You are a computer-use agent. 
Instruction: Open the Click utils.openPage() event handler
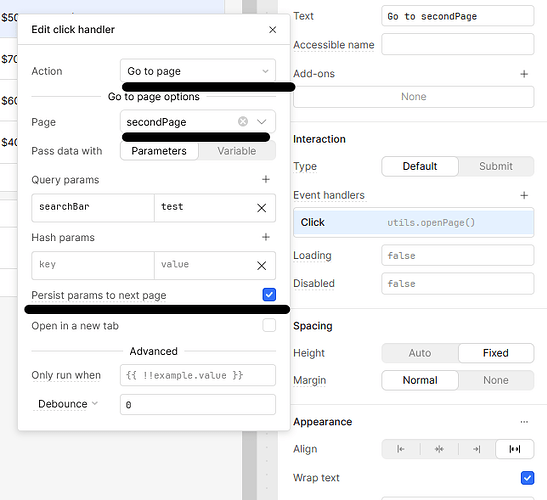[x=413, y=223]
